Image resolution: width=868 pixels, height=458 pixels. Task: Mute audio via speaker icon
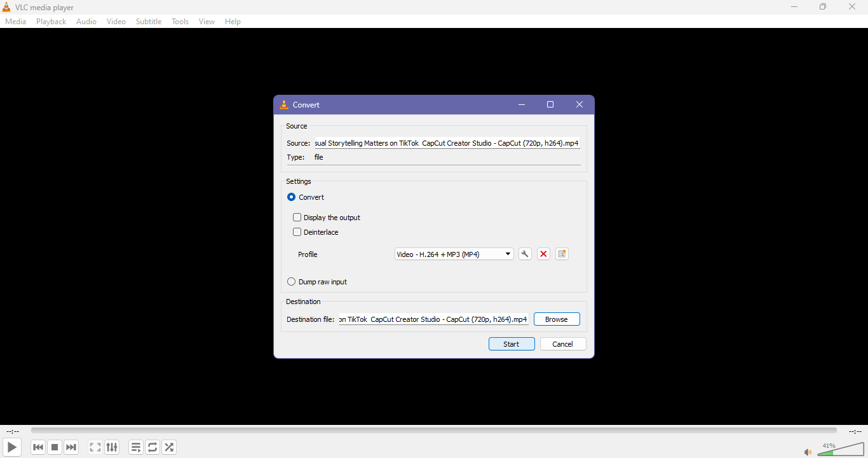click(x=808, y=452)
